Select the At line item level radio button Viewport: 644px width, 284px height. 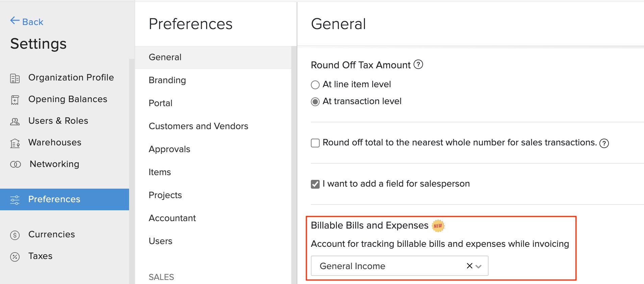click(315, 85)
